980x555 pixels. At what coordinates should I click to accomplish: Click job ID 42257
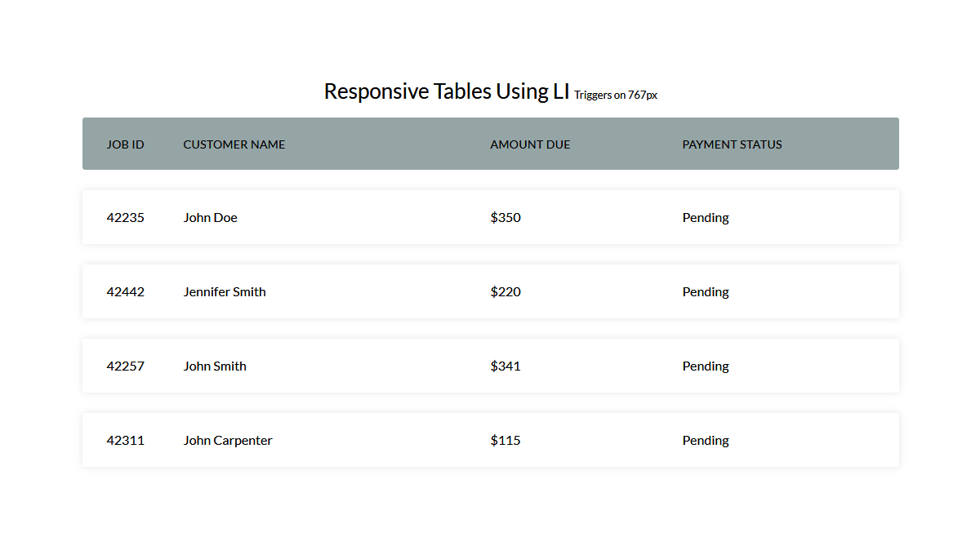click(126, 366)
